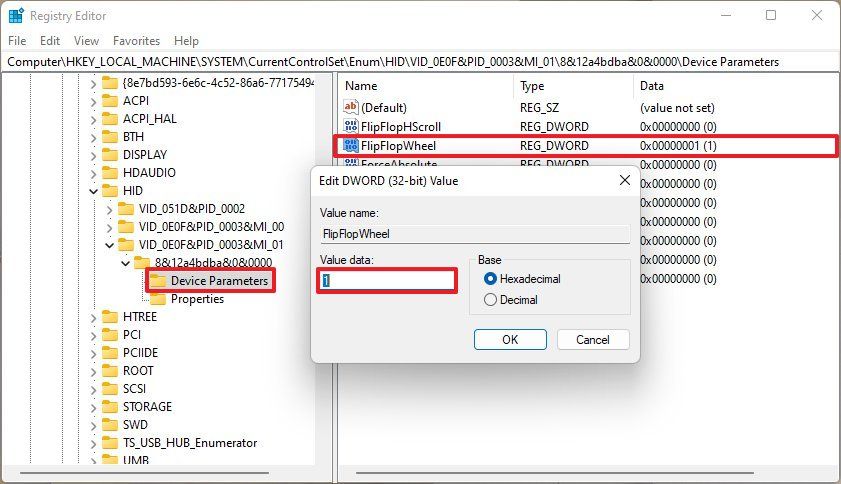Screen dimensions: 841x484
Task: Cancel the Edit DWORD dialog
Action: tap(593, 340)
